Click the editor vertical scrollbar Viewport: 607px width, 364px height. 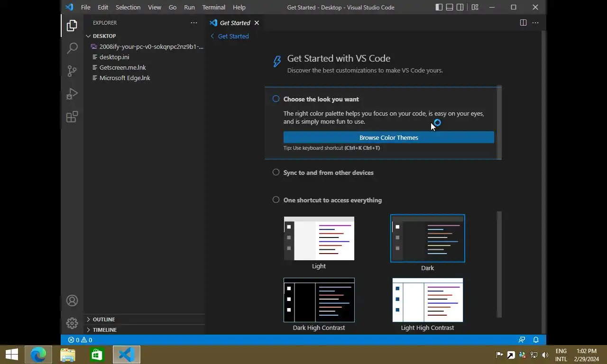544,182
